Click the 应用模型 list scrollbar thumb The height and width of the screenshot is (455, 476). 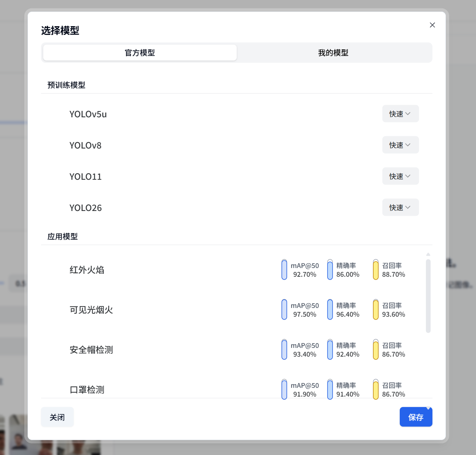tap(428, 296)
